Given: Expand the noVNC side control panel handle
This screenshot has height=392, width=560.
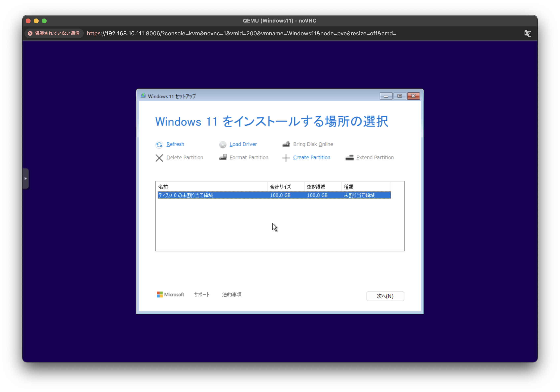Looking at the screenshot, I should click(x=26, y=179).
